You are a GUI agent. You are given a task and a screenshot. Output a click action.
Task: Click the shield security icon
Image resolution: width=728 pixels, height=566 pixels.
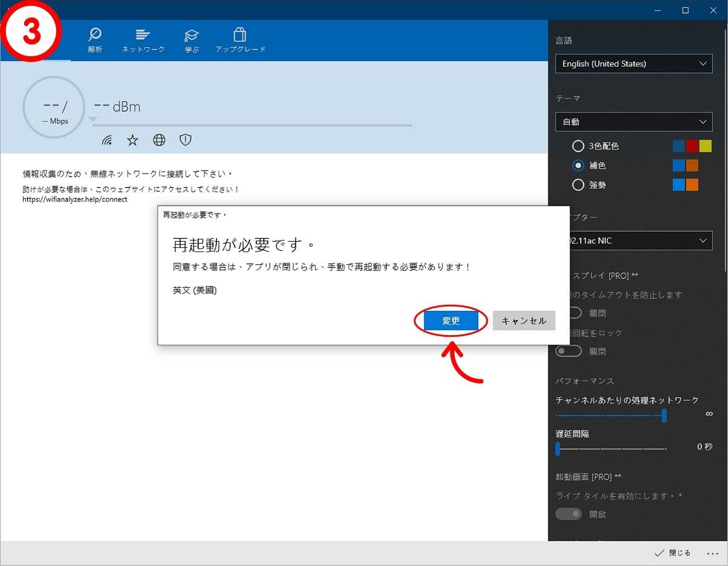click(x=186, y=140)
